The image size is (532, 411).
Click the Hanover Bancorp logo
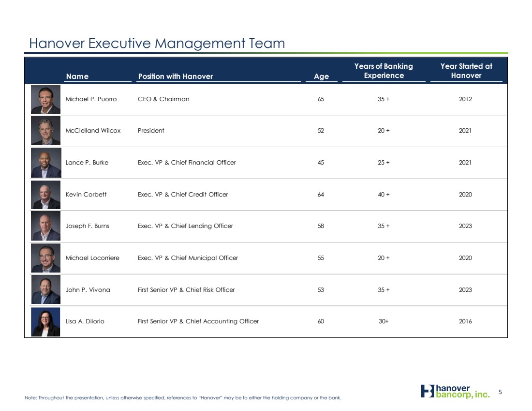point(455,391)
